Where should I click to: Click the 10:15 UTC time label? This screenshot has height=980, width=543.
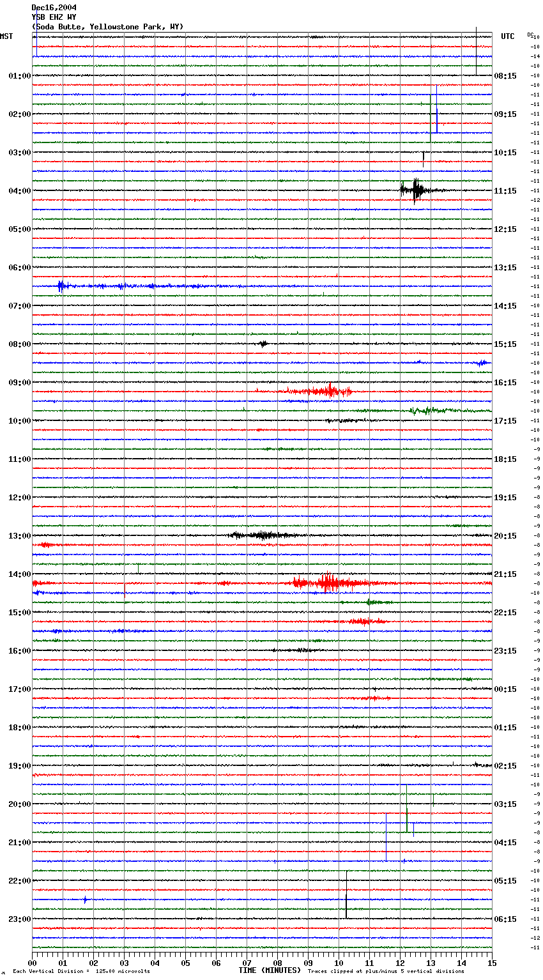505,153
